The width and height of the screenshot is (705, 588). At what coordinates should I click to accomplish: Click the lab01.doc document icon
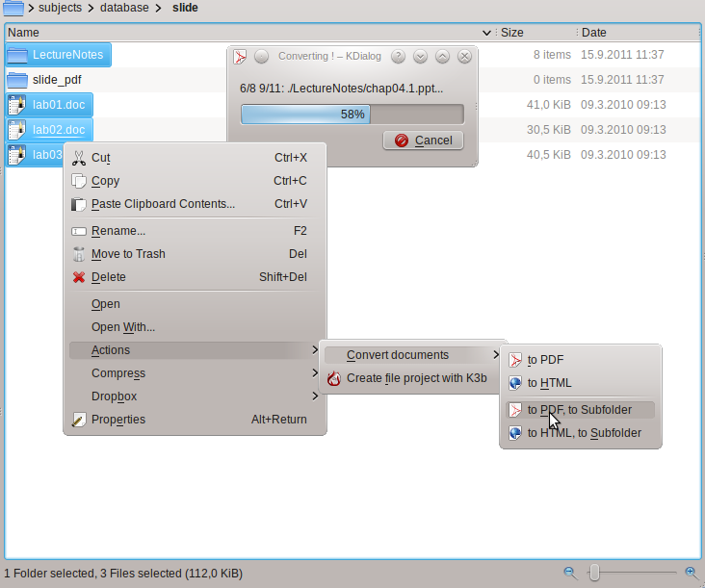click(x=17, y=105)
